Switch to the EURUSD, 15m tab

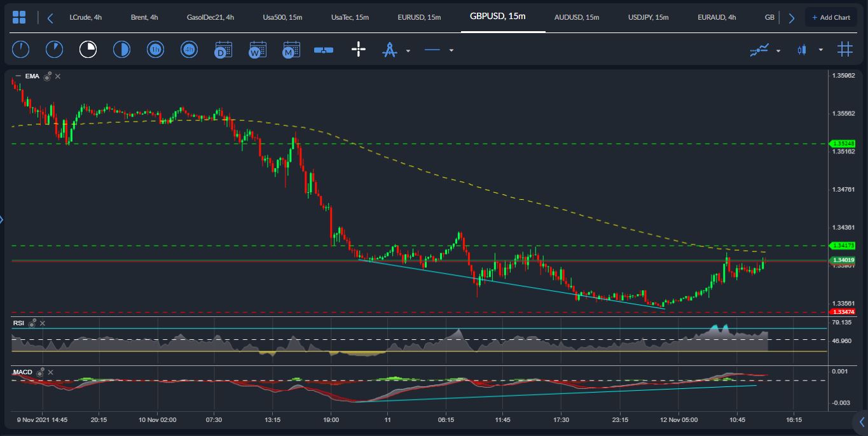[419, 17]
